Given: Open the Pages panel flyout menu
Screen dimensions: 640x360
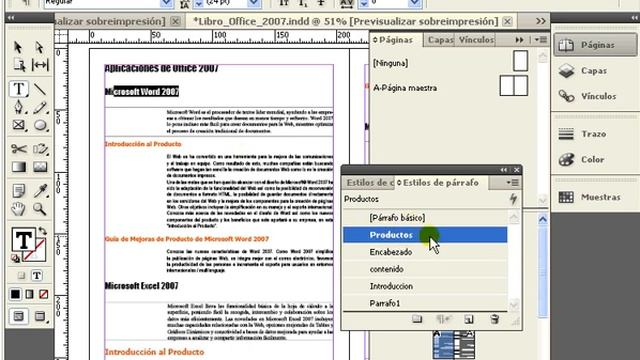Looking at the screenshot, I should (540, 40).
